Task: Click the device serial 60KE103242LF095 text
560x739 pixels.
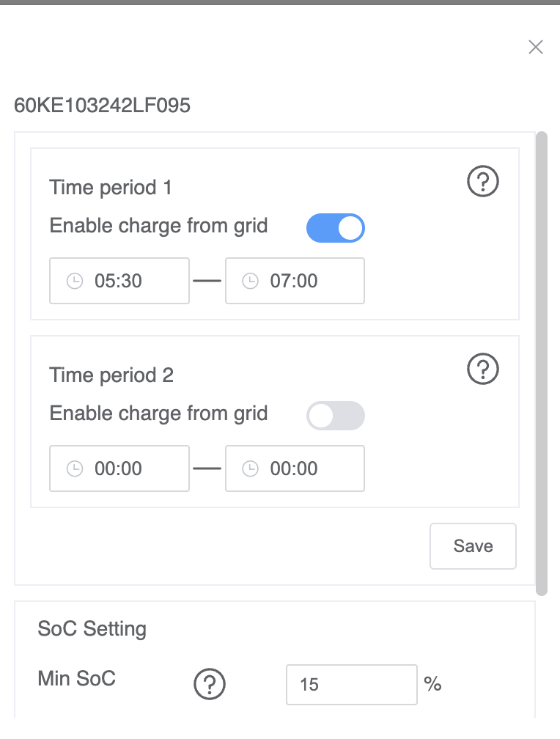Action: 102,106
